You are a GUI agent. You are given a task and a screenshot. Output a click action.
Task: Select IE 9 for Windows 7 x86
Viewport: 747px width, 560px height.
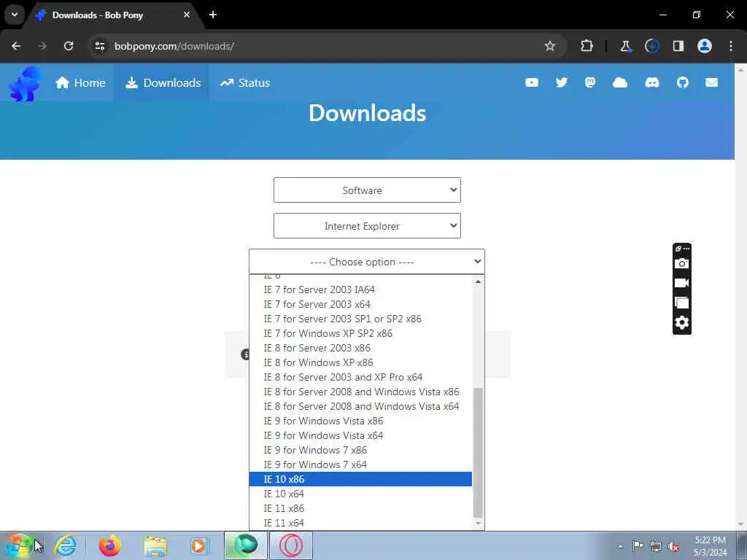point(360,450)
